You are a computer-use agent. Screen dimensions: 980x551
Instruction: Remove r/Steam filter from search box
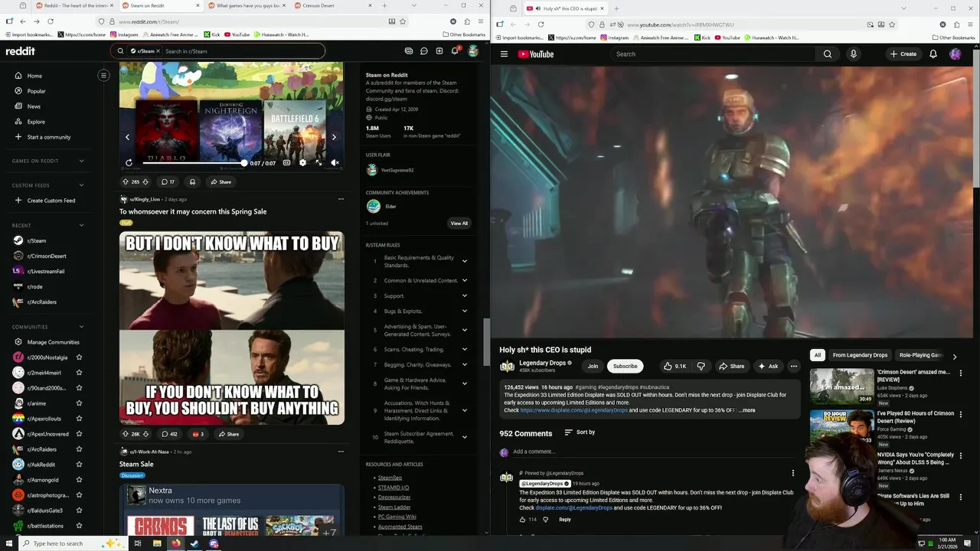(x=158, y=51)
